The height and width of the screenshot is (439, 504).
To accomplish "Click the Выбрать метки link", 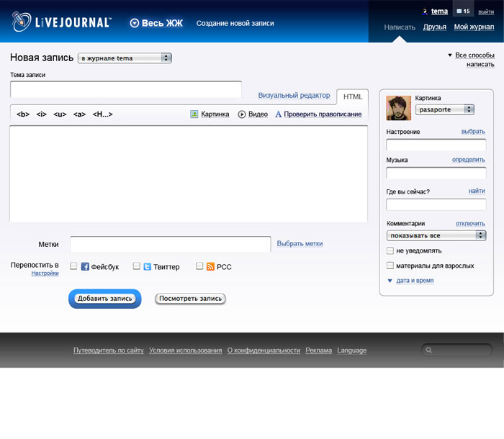I will tap(300, 243).
